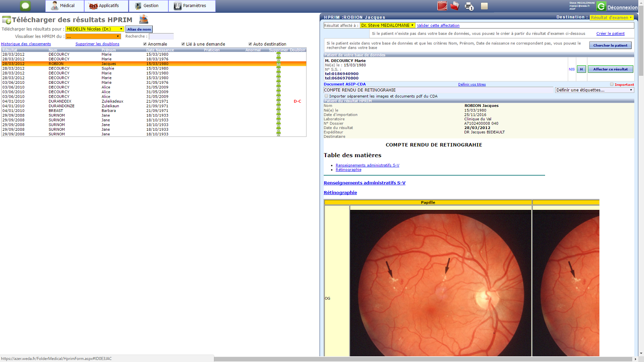Open the Médical menu
The image size is (644, 362).
coord(65,6)
